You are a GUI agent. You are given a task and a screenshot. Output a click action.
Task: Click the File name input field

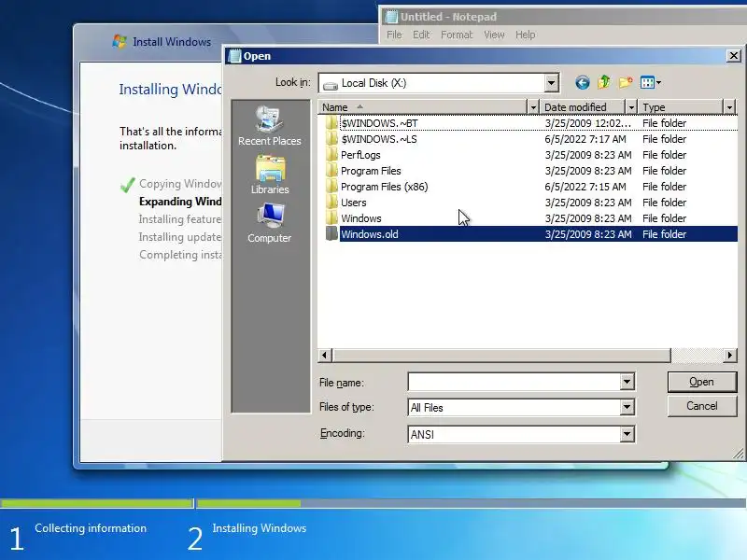coord(514,382)
